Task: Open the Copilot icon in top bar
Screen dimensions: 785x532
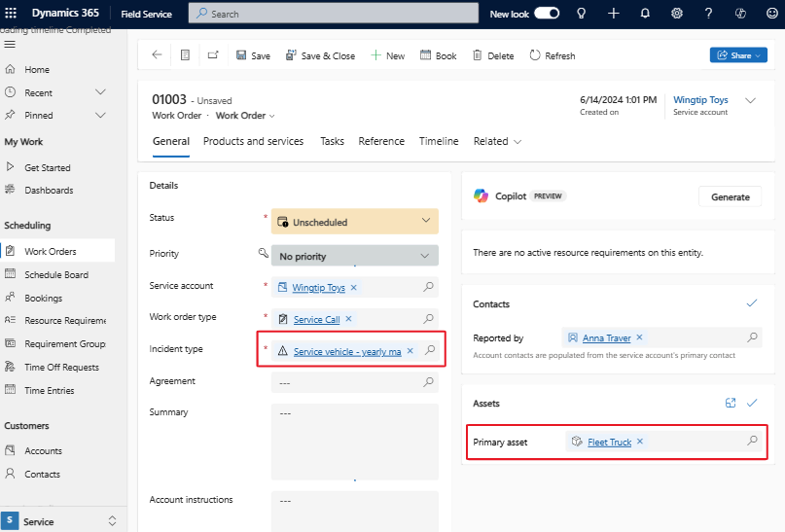Action: point(740,14)
